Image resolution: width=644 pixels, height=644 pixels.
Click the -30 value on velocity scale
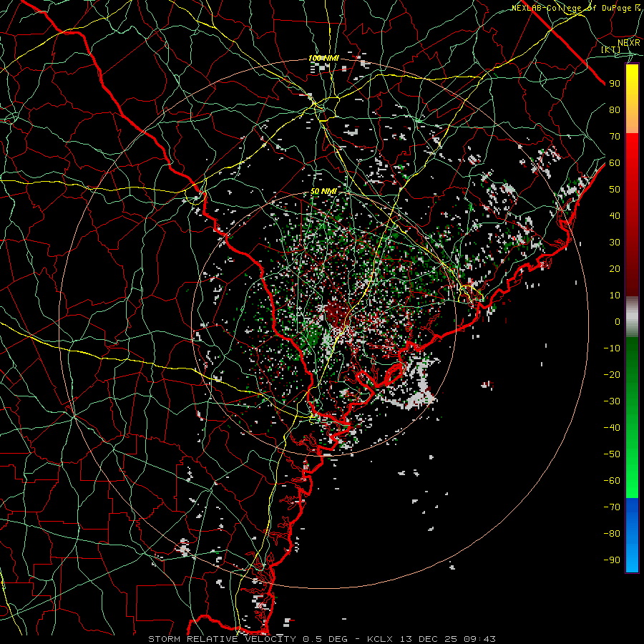(612, 401)
